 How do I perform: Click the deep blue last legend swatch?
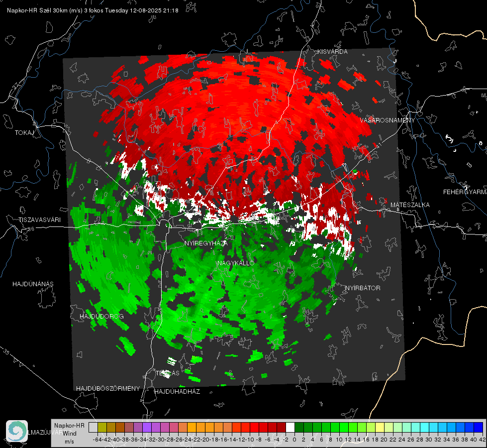479,427
